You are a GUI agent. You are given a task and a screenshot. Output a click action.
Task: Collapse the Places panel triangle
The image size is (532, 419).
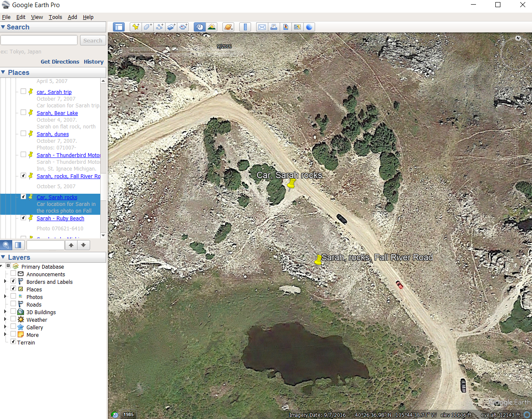coord(3,72)
